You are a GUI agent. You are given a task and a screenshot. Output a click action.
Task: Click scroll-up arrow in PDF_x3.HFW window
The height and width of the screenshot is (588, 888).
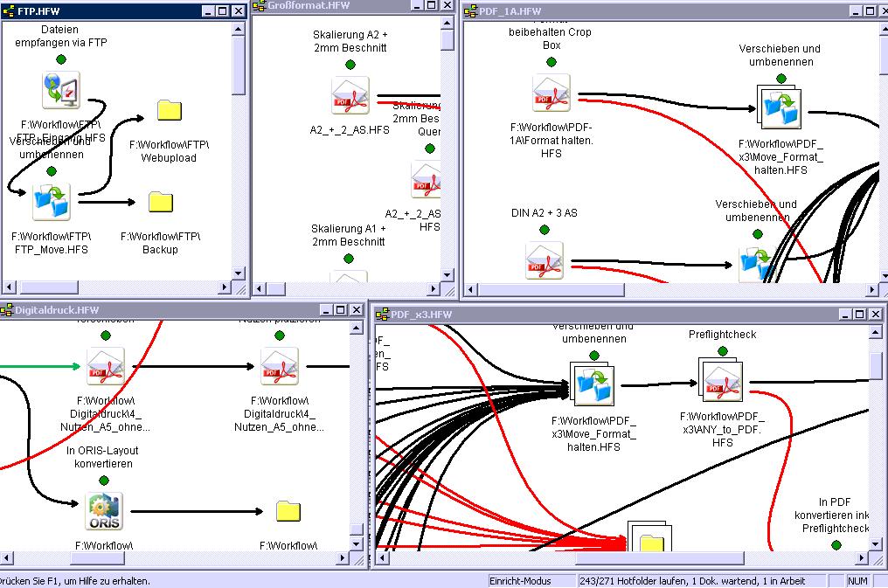[876, 332]
